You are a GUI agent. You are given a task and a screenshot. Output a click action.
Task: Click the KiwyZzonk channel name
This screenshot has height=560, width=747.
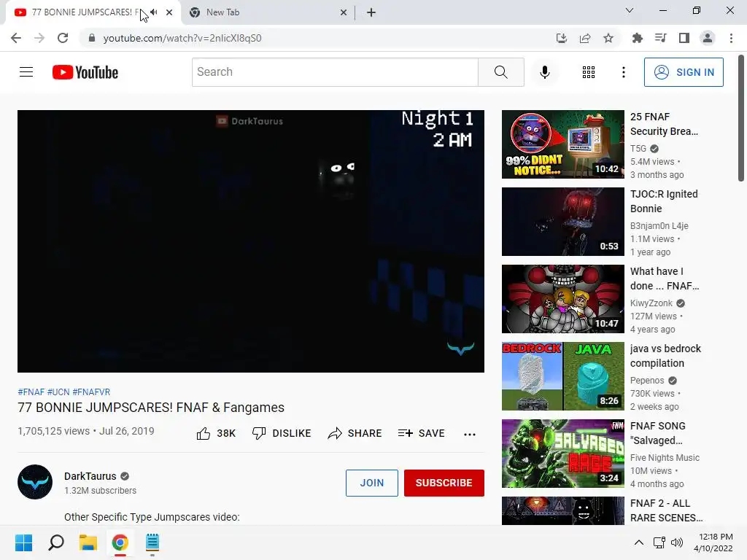[x=651, y=303]
